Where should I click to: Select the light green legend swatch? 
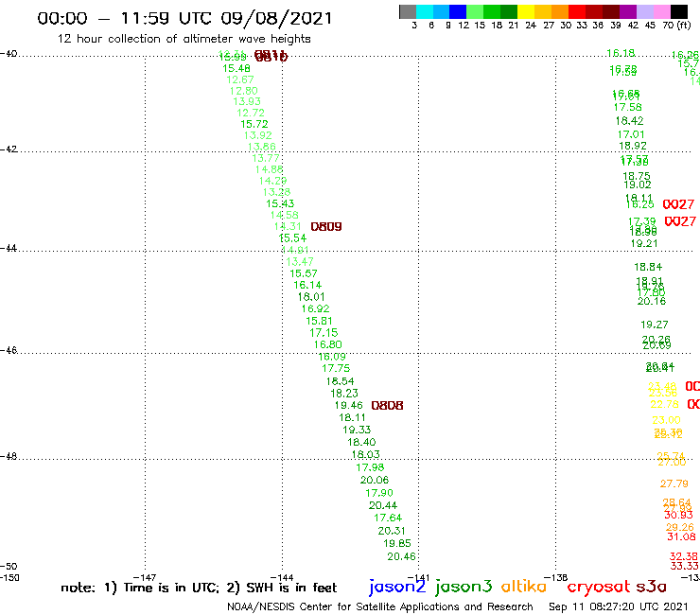[475, 11]
